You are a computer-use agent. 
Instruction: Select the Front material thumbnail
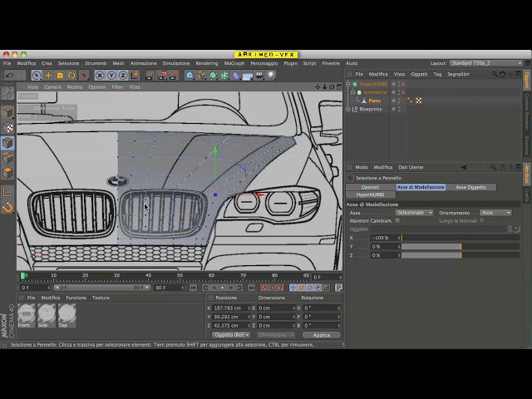(x=26, y=316)
